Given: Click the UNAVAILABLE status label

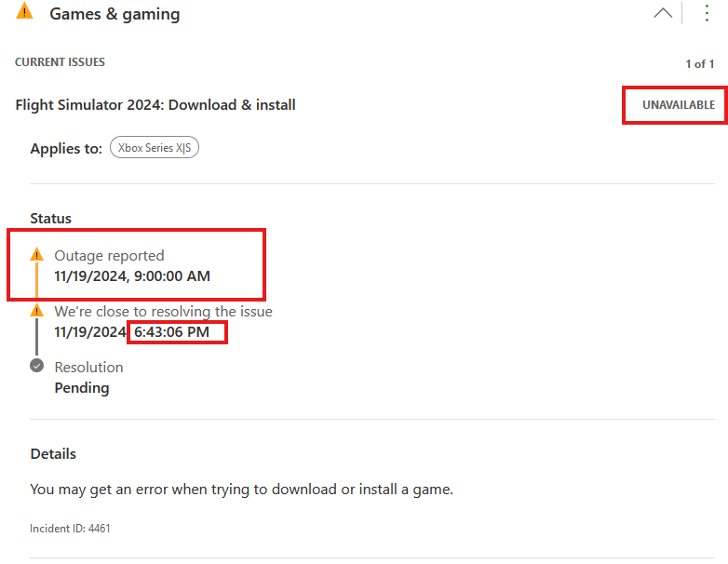Looking at the screenshot, I should tap(679, 105).
